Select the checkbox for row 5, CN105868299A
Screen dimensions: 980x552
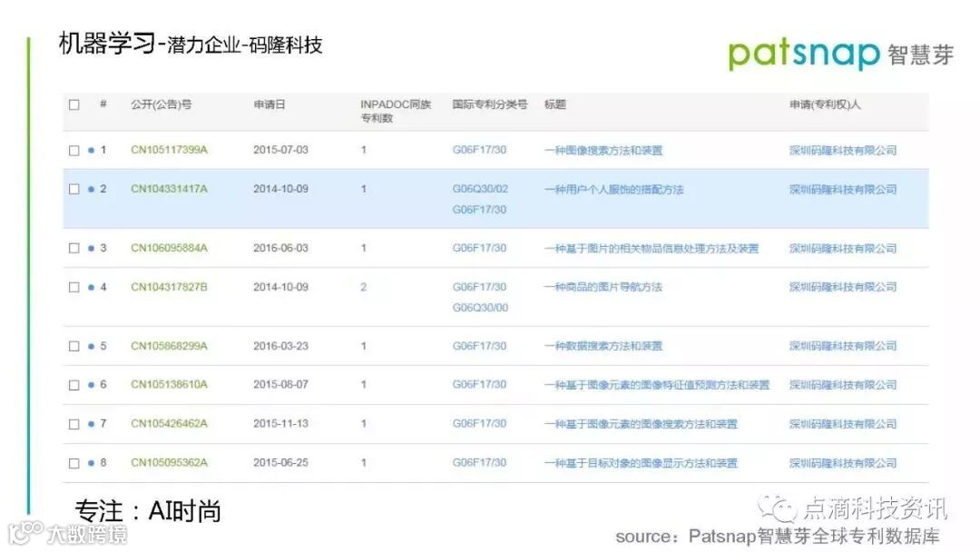click(74, 346)
